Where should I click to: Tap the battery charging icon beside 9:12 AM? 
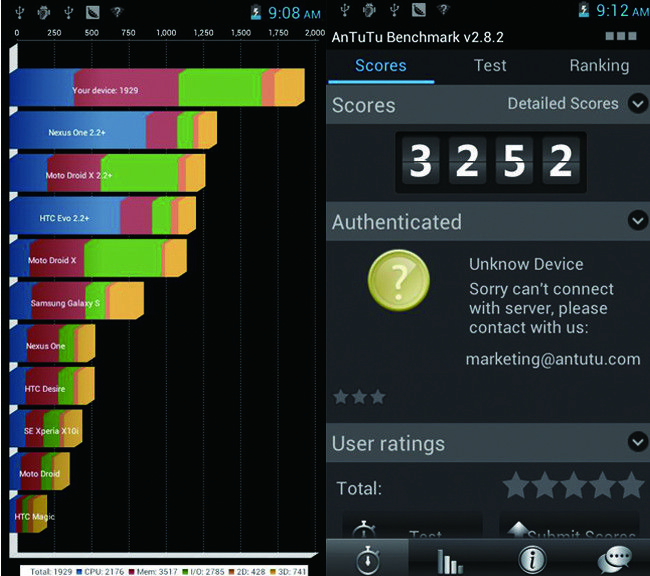584,10
